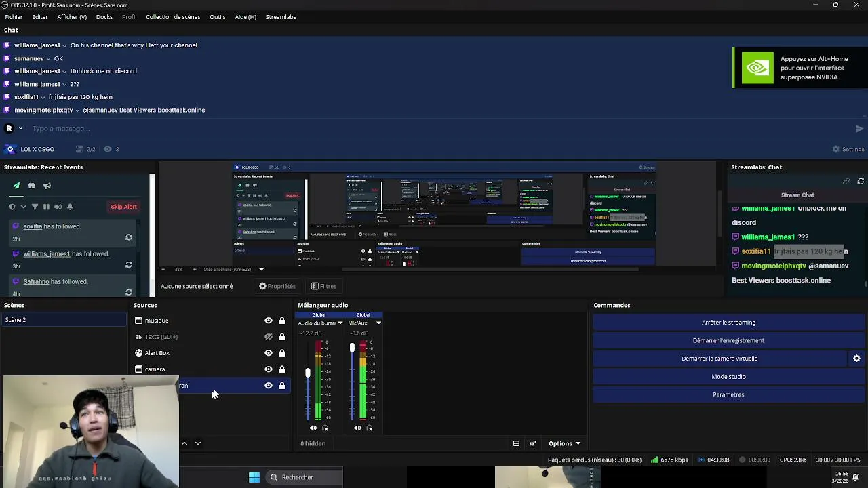Toggle monitoring headphones for Audio du bureau
This screenshot has height=488, width=868.
[x=325, y=428]
